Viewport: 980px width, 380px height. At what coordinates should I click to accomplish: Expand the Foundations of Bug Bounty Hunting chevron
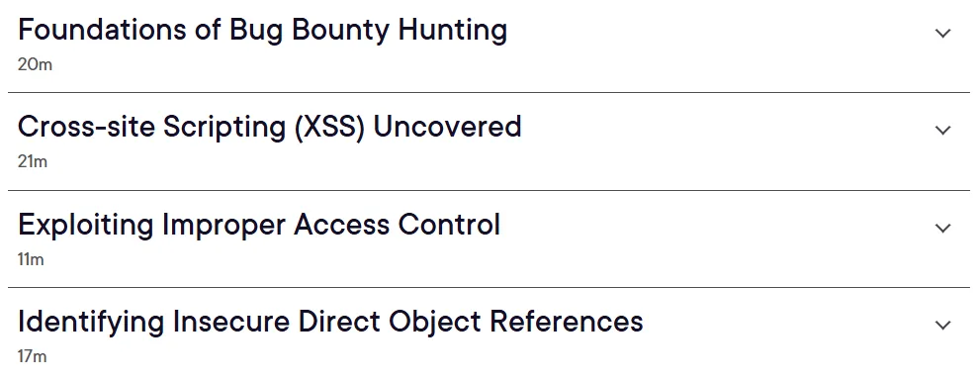point(942,33)
